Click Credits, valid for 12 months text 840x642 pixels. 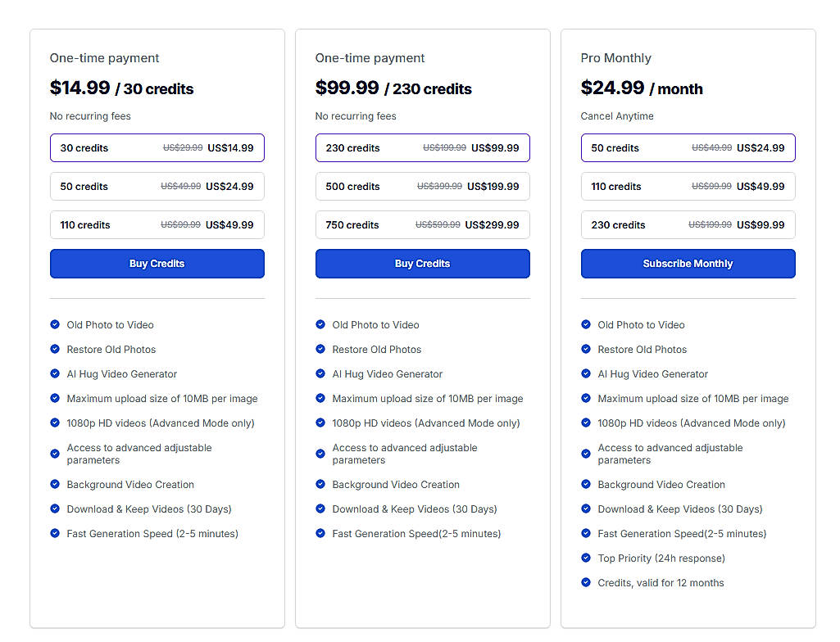(x=661, y=582)
